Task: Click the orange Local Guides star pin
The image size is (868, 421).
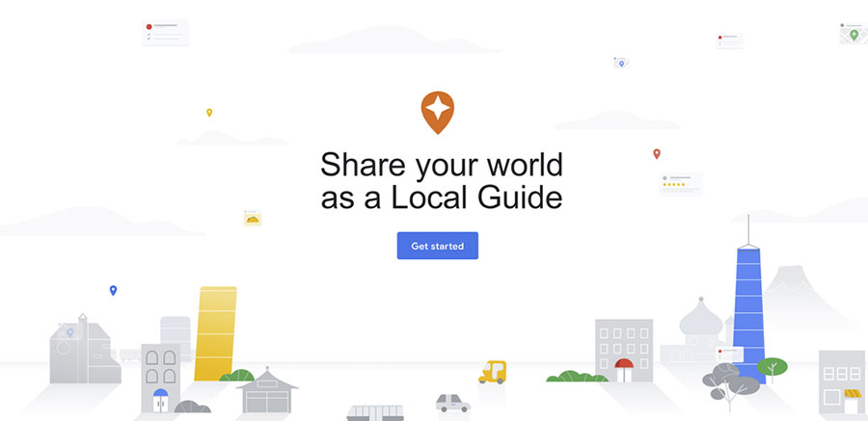Action: tap(437, 113)
